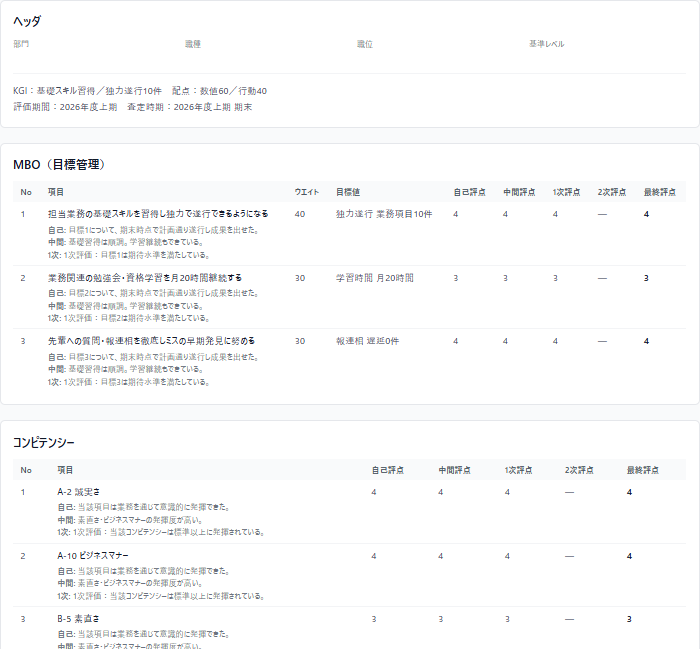Click final score 4 in A-10 ビジネスマナー row
Screen dimensions: 700x649
point(629,556)
